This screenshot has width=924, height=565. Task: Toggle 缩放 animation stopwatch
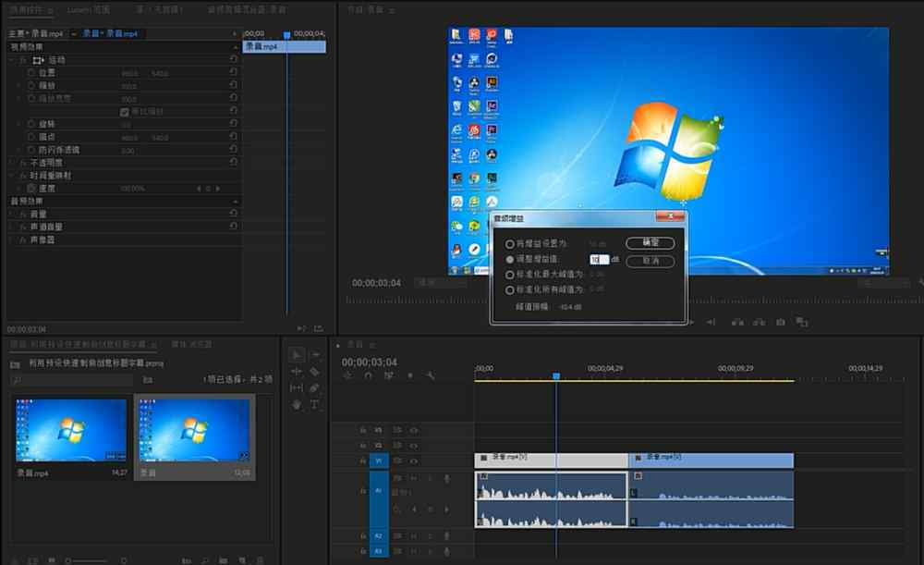(31, 85)
